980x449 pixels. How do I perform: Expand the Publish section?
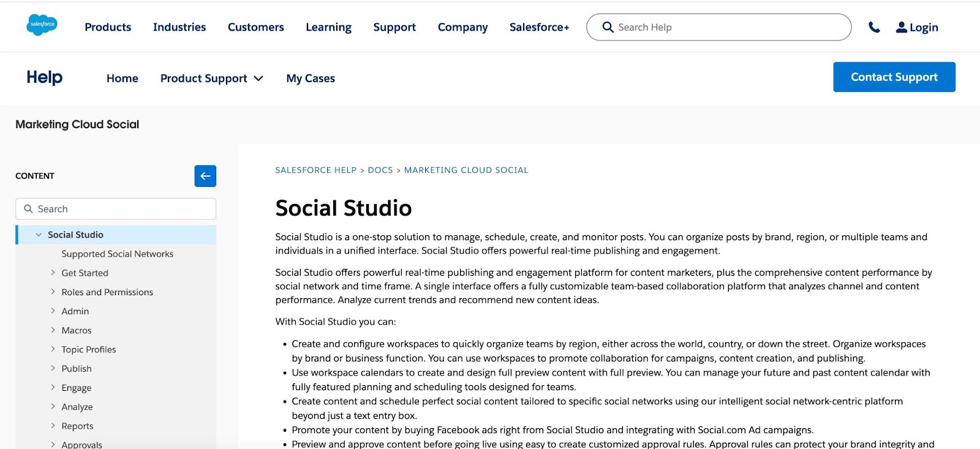click(53, 368)
